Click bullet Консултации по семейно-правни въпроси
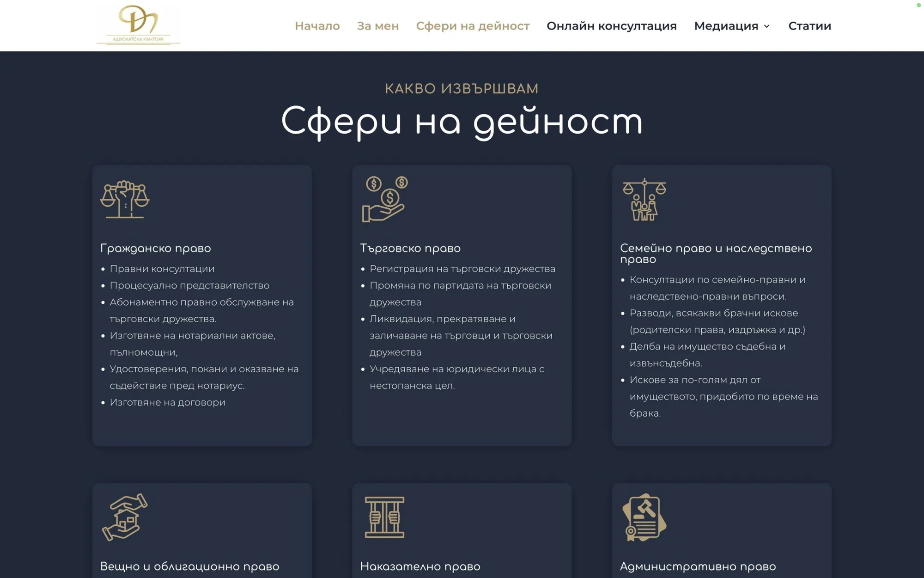Screen dimensions: 924x578 click(x=717, y=288)
